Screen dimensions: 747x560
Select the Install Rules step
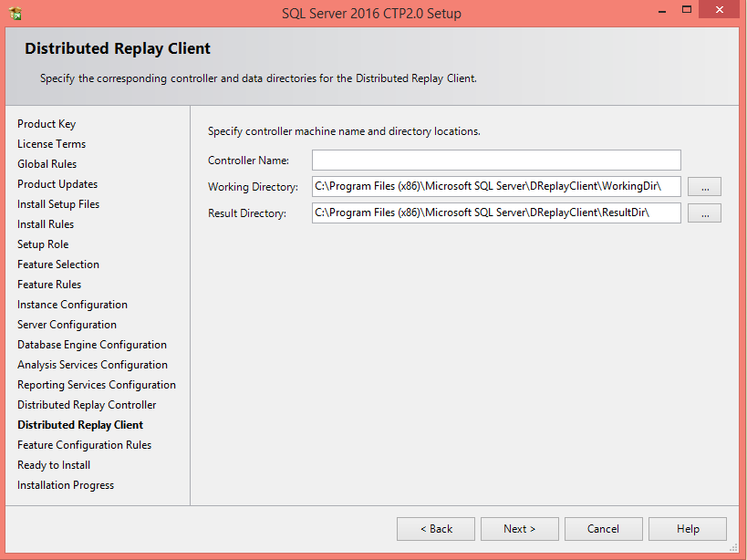click(46, 224)
